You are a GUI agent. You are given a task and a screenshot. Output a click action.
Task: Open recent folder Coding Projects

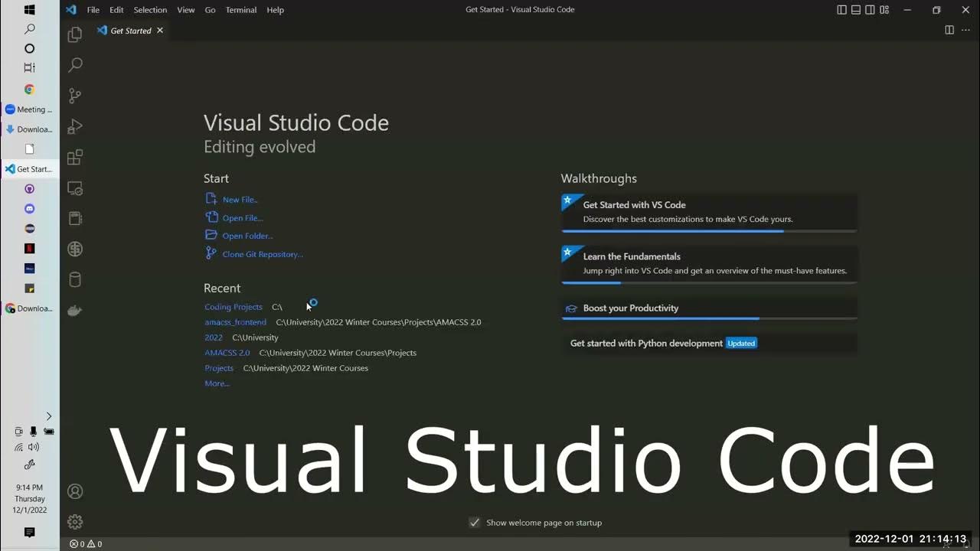[234, 307]
